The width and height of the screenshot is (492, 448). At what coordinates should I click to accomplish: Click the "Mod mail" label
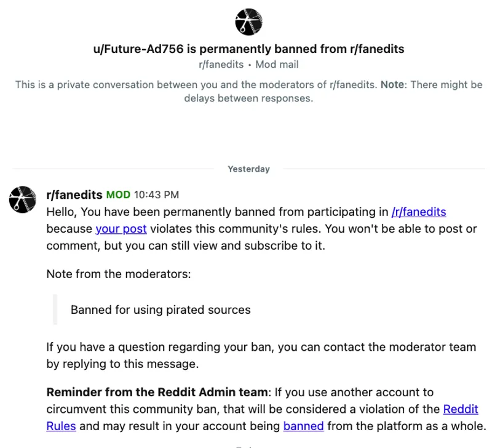[x=276, y=64]
